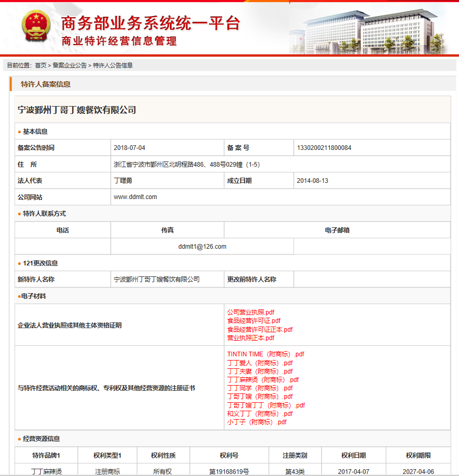Image resolution: width=459 pixels, height=476 pixels.
Task: Open 小丁子（附商标）.pdf file
Action: coord(257,422)
